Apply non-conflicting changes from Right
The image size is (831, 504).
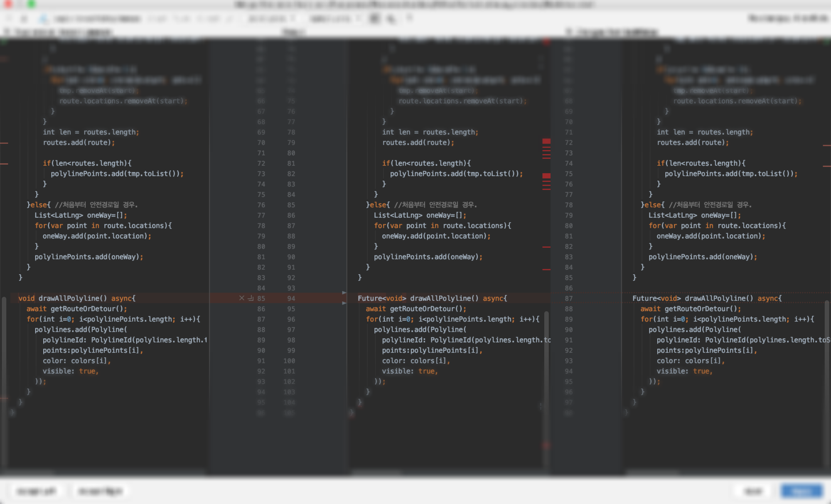(208, 19)
